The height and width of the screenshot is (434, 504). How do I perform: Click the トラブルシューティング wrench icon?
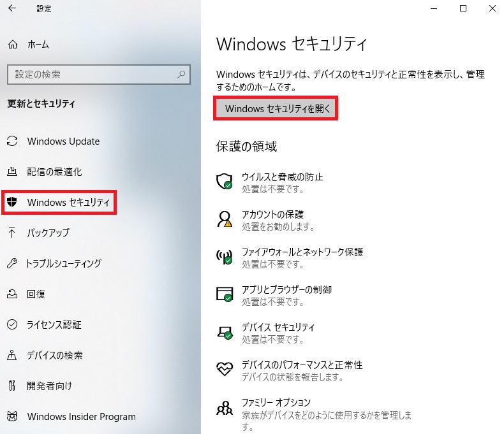click(x=12, y=263)
